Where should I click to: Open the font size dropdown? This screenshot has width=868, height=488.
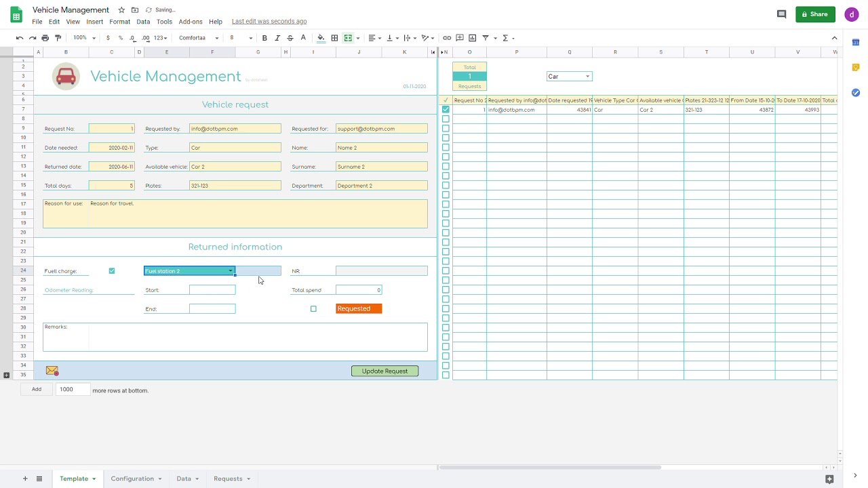241,38
